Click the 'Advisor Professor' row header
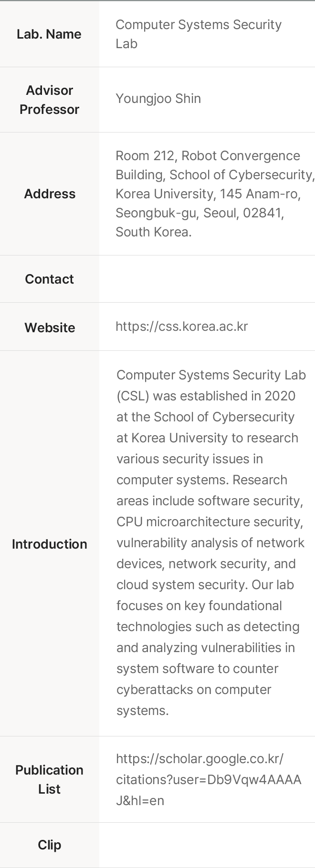 (x=49, y=100)
